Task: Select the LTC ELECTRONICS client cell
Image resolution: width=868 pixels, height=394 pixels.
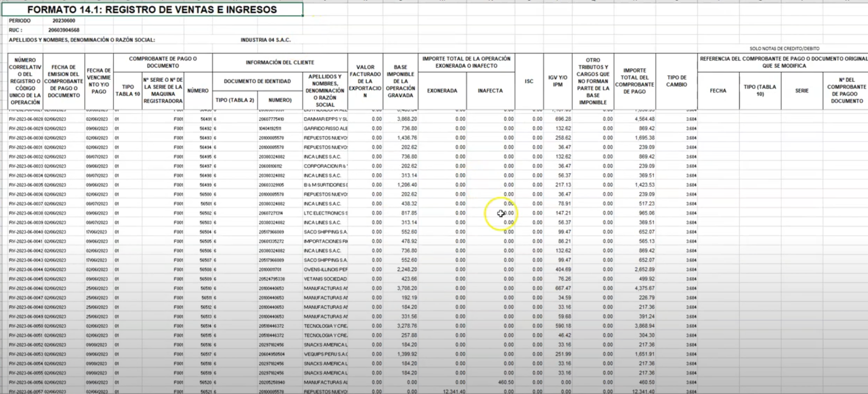Action: click(x=325, y=213)
